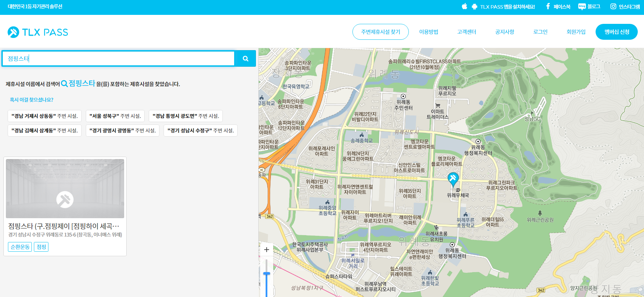Select the "서울 성북구" 주변 시설 suggestion
This screenshot has height=297, width=644.
(x=115, y=116)
